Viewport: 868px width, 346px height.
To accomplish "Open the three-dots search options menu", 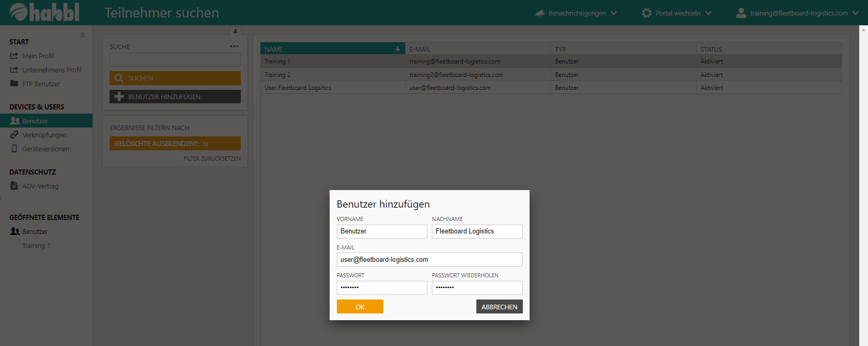I will click(x=234, y=46).
